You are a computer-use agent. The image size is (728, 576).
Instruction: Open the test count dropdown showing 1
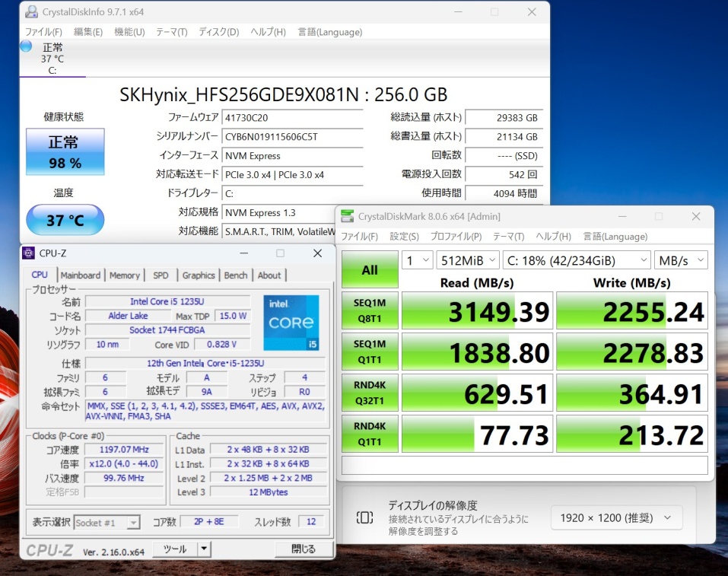417,260
